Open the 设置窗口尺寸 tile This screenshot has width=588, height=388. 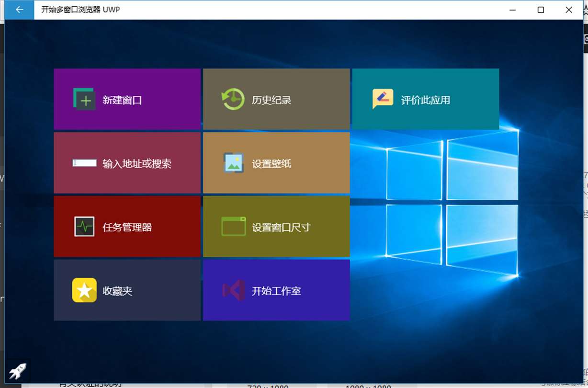276,227
